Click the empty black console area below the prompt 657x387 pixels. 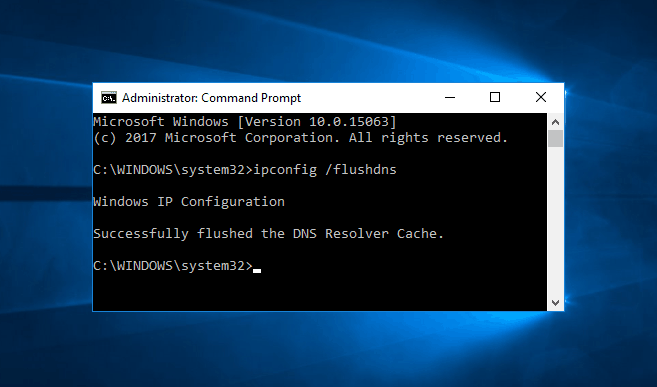(320, 293)
